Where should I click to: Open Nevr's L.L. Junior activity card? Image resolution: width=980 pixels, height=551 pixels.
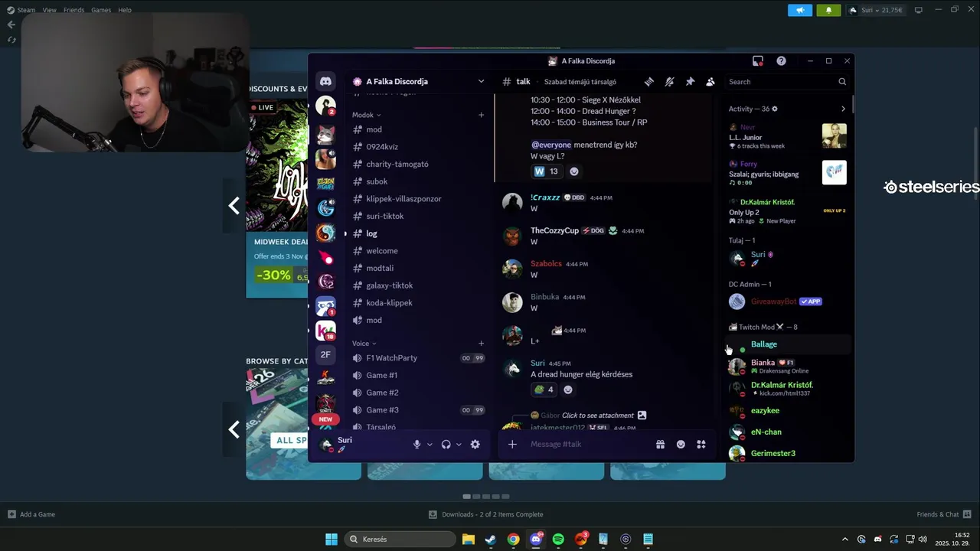tap(787, 136)
